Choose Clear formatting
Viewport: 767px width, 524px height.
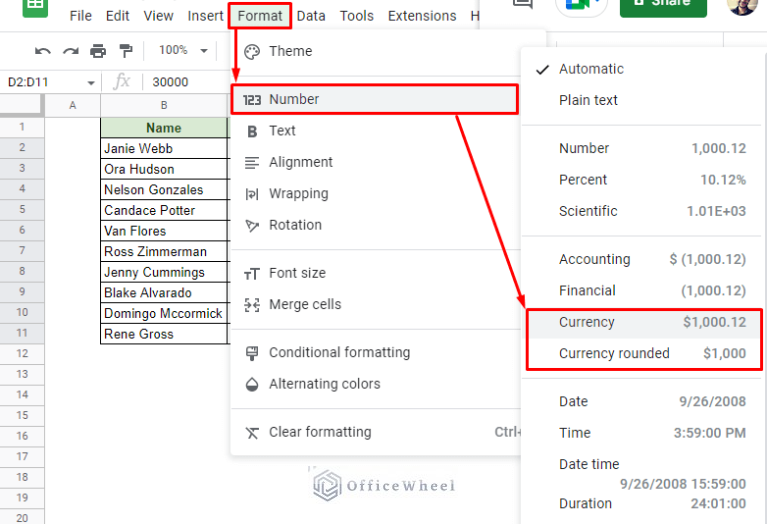(x=376, y=432)
